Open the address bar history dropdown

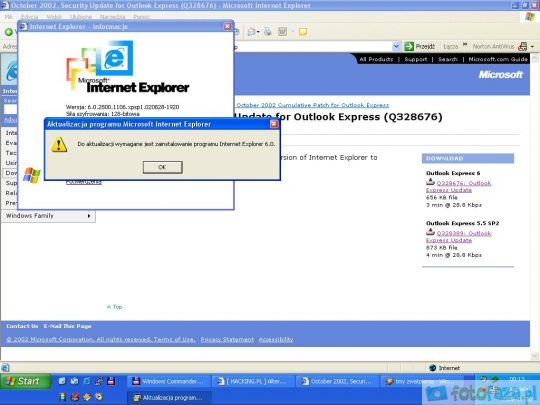point(396,46)
